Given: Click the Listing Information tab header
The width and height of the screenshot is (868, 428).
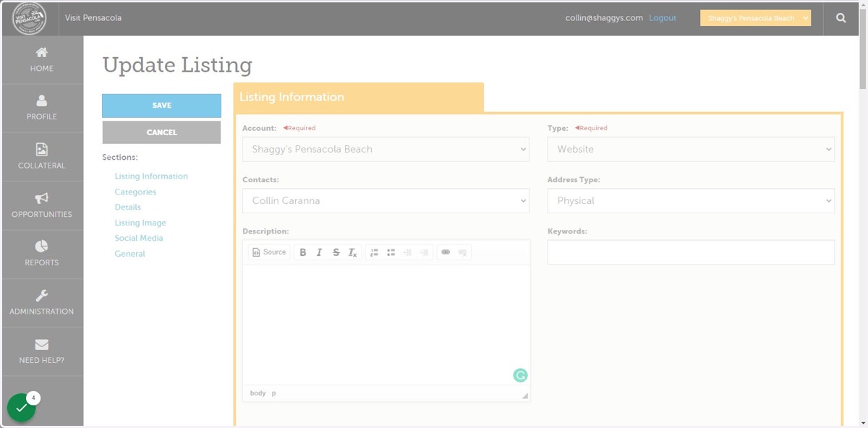Looking at the screenshot, I should point(358,98).
